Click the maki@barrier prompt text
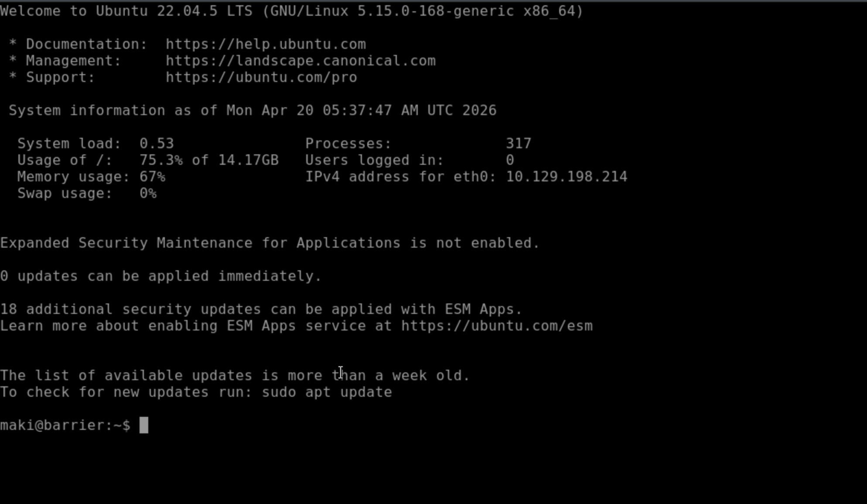Image resolution: width=867 pixels, height=504 pixels. 65,425
